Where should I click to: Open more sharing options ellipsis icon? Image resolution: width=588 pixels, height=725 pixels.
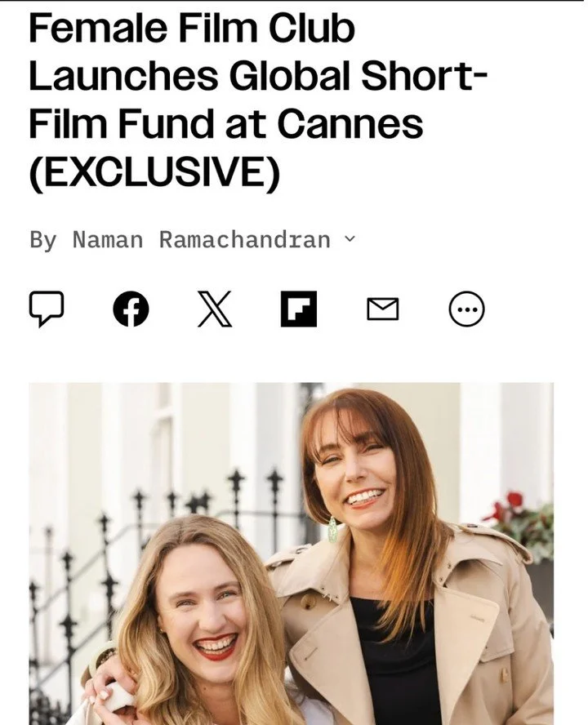coord(467,309)
